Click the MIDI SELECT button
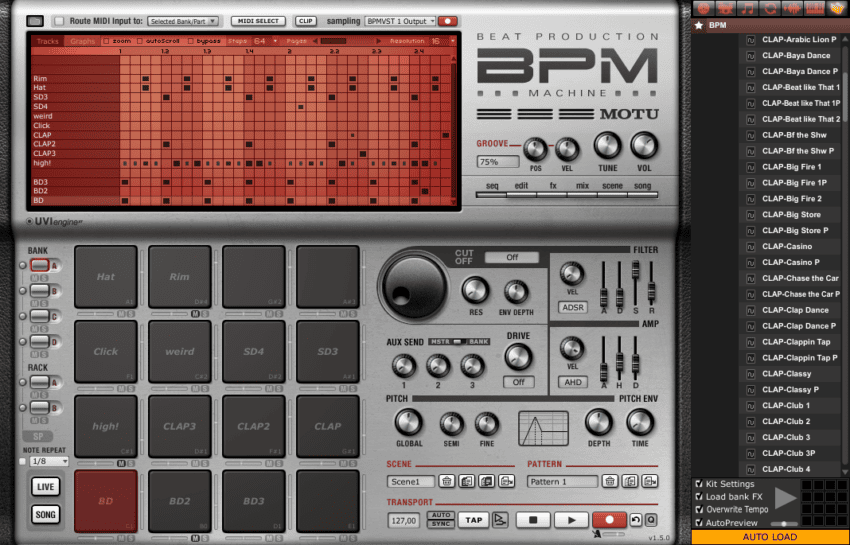Screen dimensions: 850x545 coord(258,20)
